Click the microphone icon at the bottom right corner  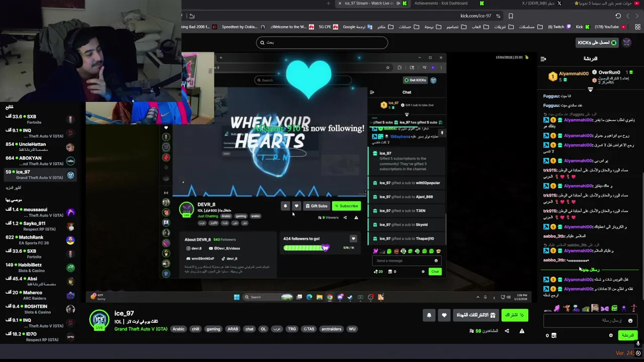(638, 344)
